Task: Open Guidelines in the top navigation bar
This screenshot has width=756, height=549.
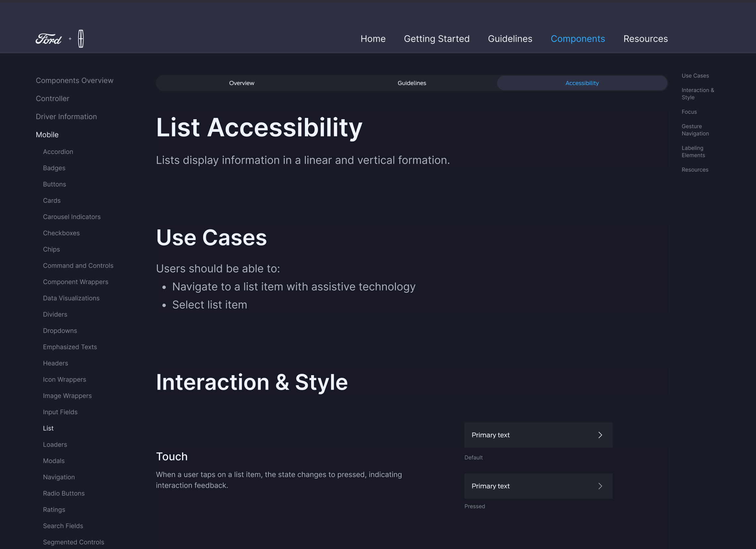Action: (510, 39)
